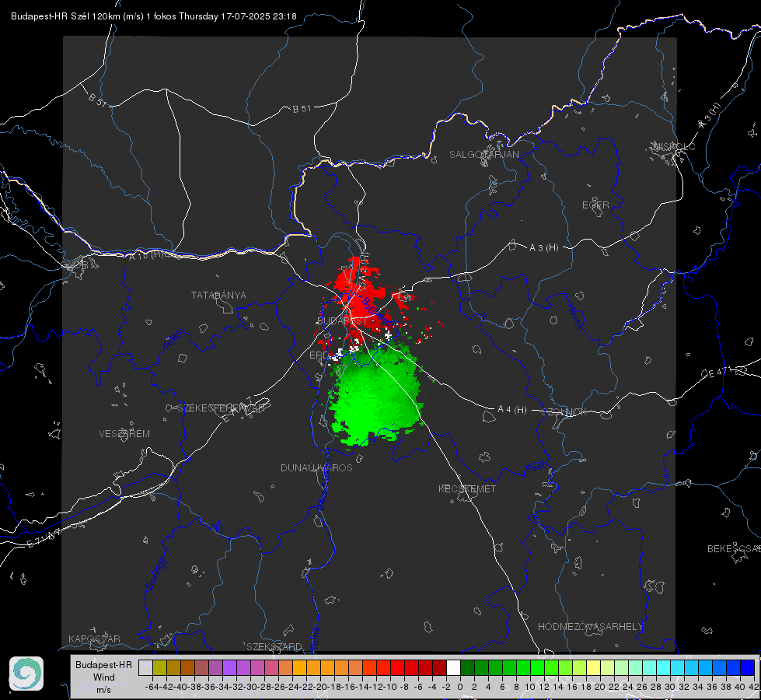Click the VESZPRÉM city label
This screenshot has width=761, height=700.
(124, 434)
